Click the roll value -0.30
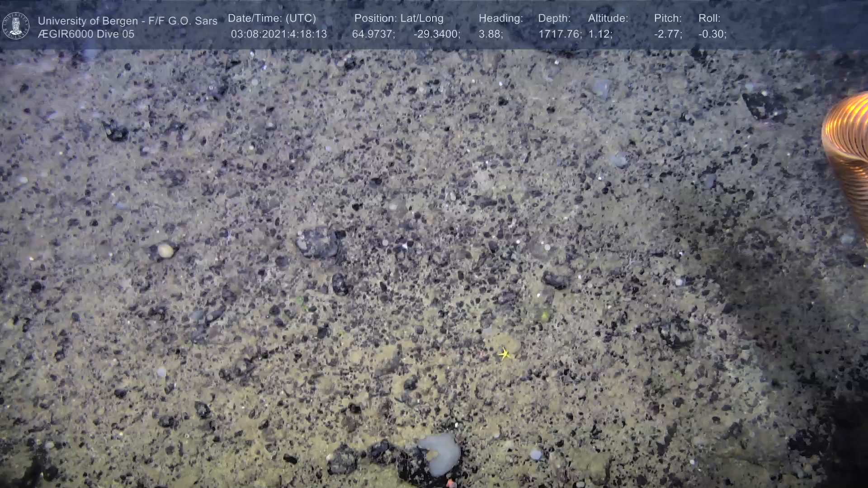Screen dimensions: 868x488 (712, 34)
